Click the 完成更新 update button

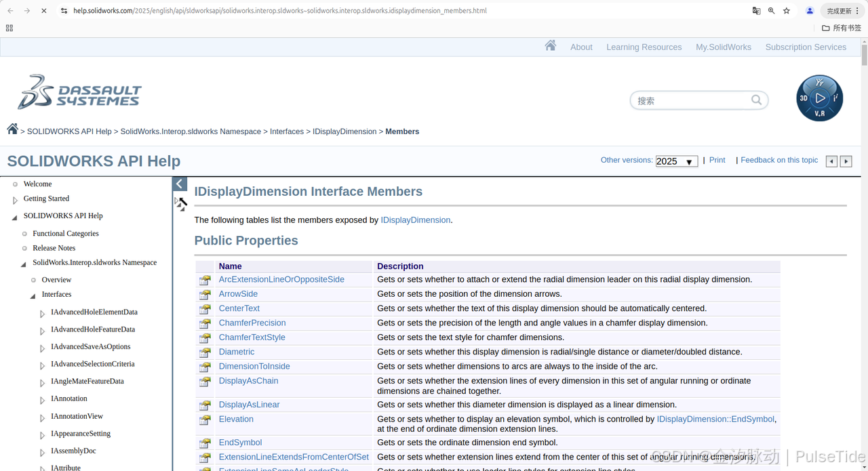(x=844, y=11)
